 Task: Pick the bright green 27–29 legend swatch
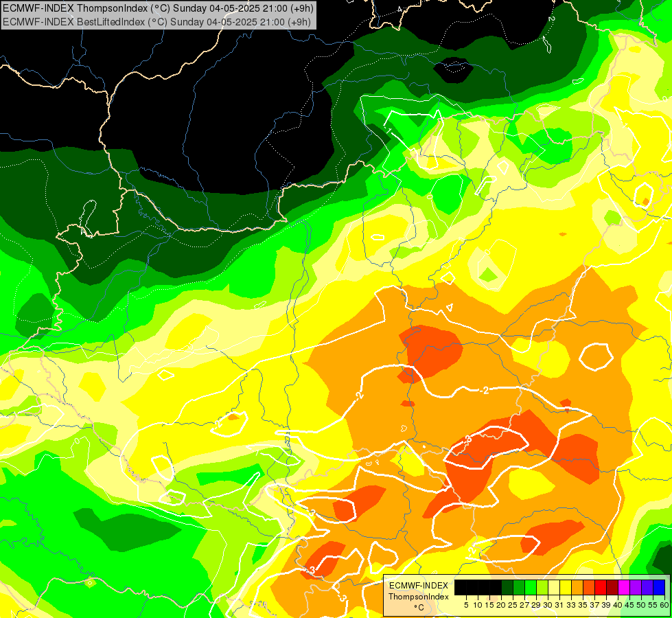(x=531, y=587)
